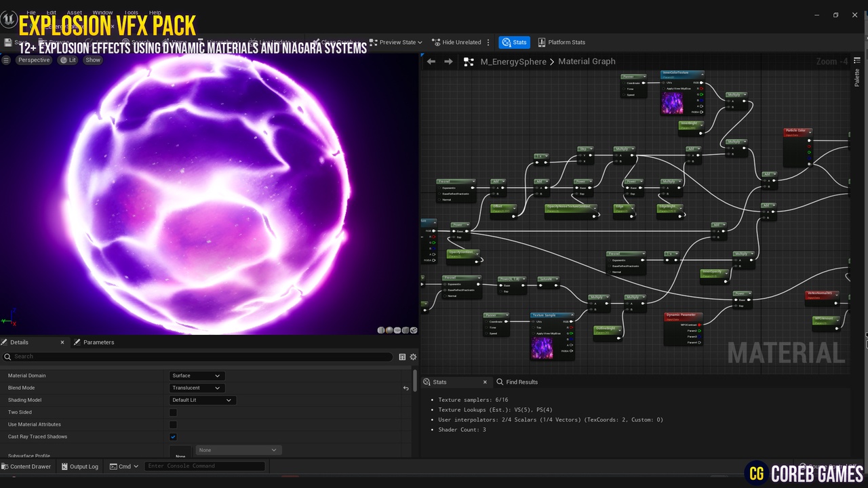Focus the Details search field
The width and height of the screenshot is (868, 488).
pos(197,357)
